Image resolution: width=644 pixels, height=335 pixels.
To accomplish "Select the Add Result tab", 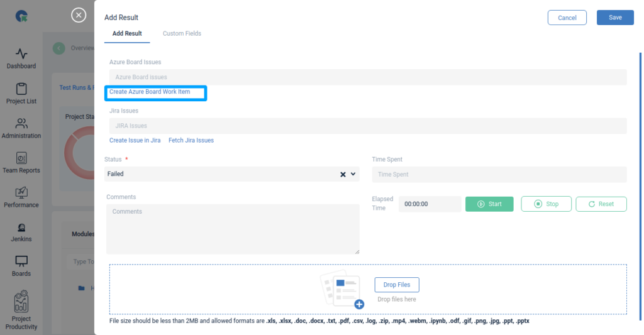I will click(127, 33).
